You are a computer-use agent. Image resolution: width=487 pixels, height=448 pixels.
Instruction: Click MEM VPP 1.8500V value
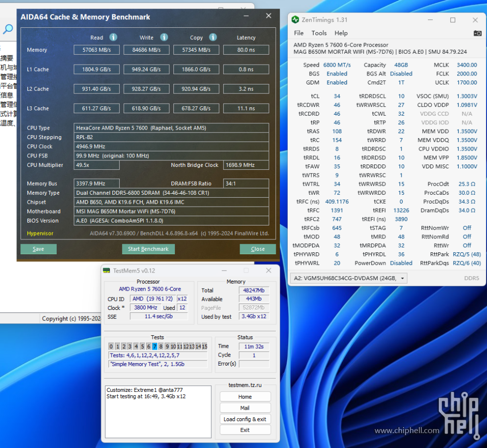pos(467,158)
